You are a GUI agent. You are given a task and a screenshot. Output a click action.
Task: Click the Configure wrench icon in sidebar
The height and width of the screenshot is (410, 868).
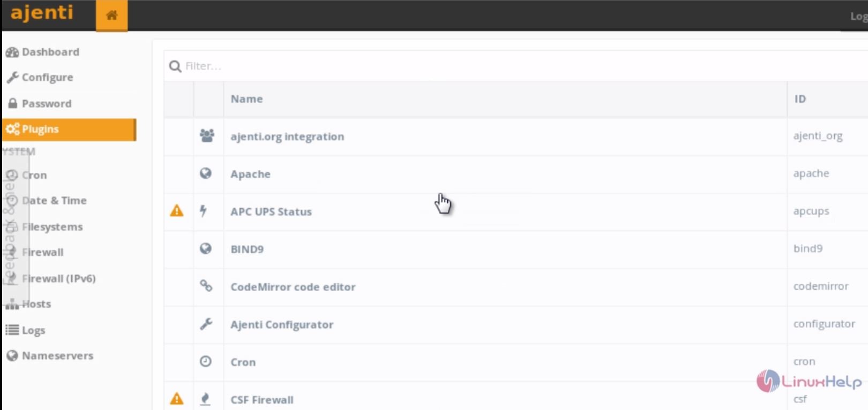12,78
